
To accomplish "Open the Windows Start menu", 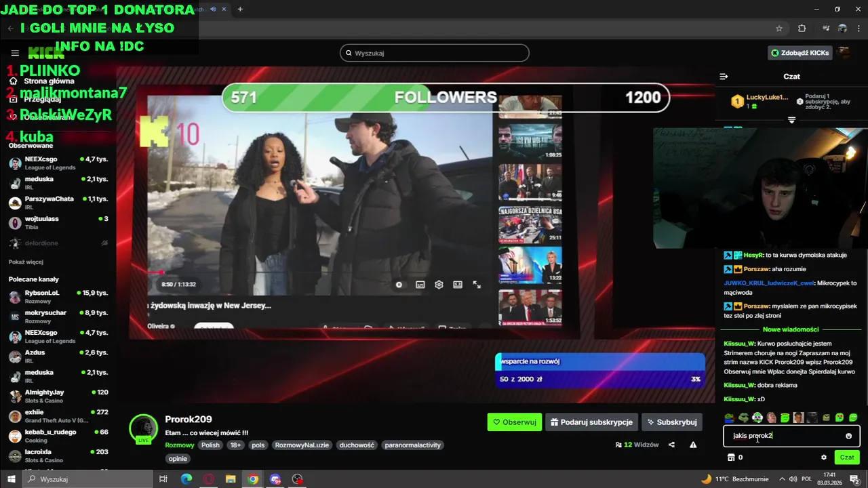I will click(11, 479).
